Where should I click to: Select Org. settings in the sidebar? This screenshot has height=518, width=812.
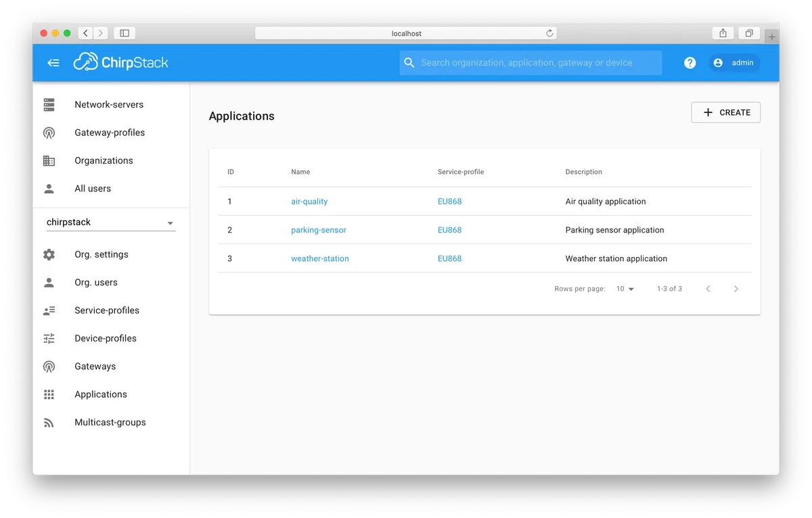[x=101, y=254]
